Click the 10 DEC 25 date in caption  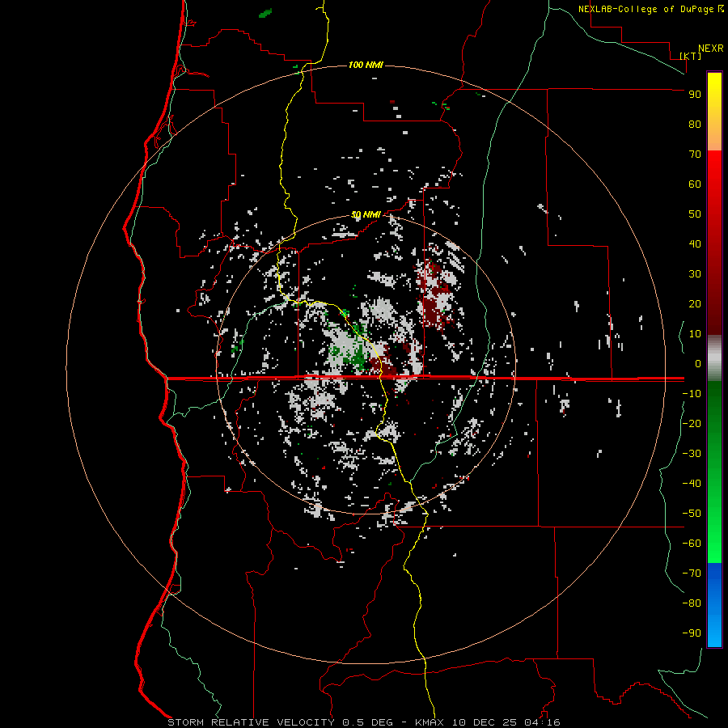click(485, 722)
